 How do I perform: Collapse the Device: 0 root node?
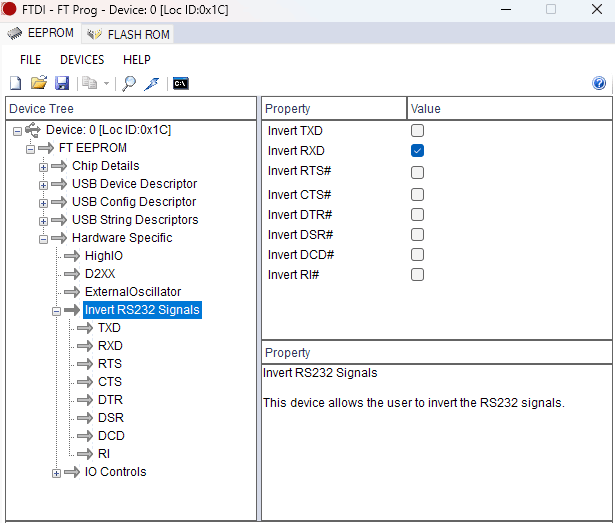[17, 131]
